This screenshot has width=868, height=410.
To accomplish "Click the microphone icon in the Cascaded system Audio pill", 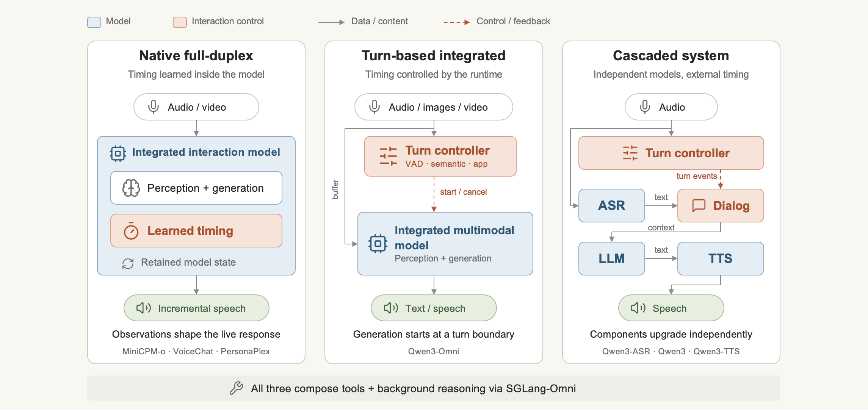I will pos(645,107).
